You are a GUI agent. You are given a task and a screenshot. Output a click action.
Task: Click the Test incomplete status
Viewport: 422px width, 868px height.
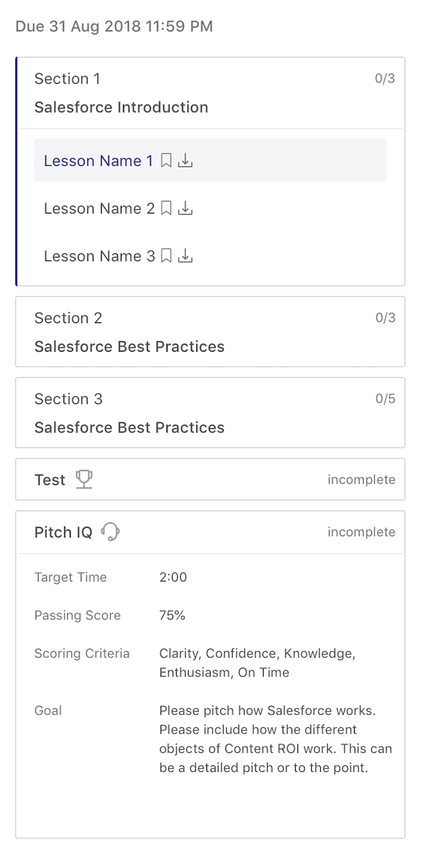361,480
